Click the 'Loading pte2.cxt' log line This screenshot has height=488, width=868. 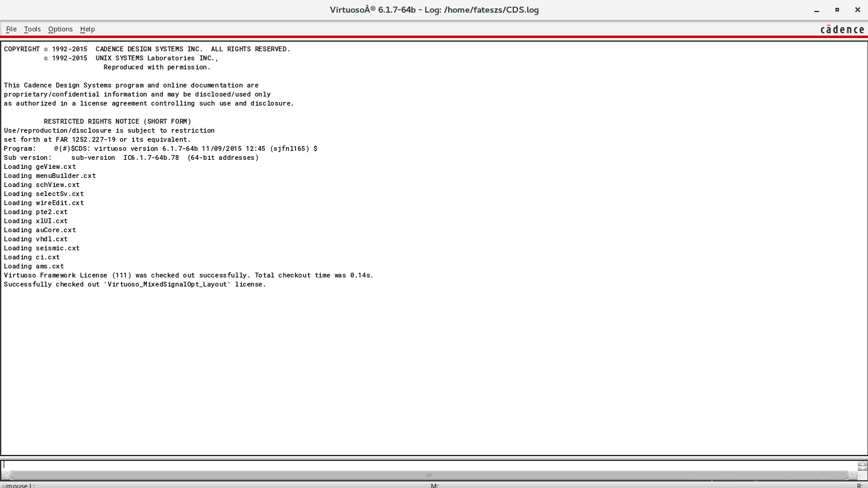[36, 212]
